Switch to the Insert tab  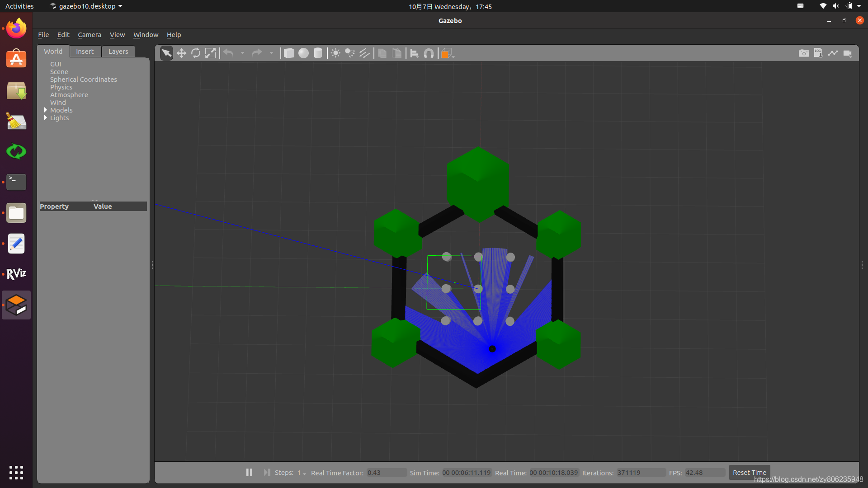(x=85, y=52)
